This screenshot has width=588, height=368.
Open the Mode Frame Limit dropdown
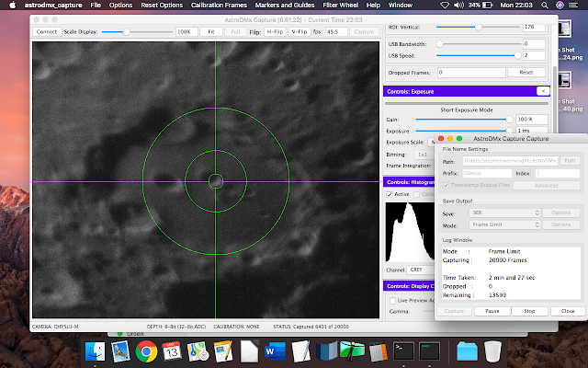[504, 224]
